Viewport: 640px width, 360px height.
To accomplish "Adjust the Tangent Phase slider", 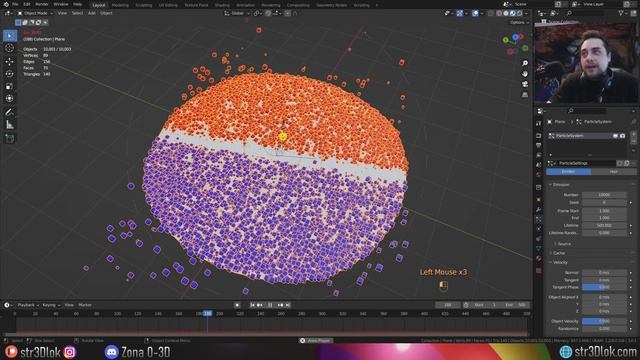I will coord(604,287).
